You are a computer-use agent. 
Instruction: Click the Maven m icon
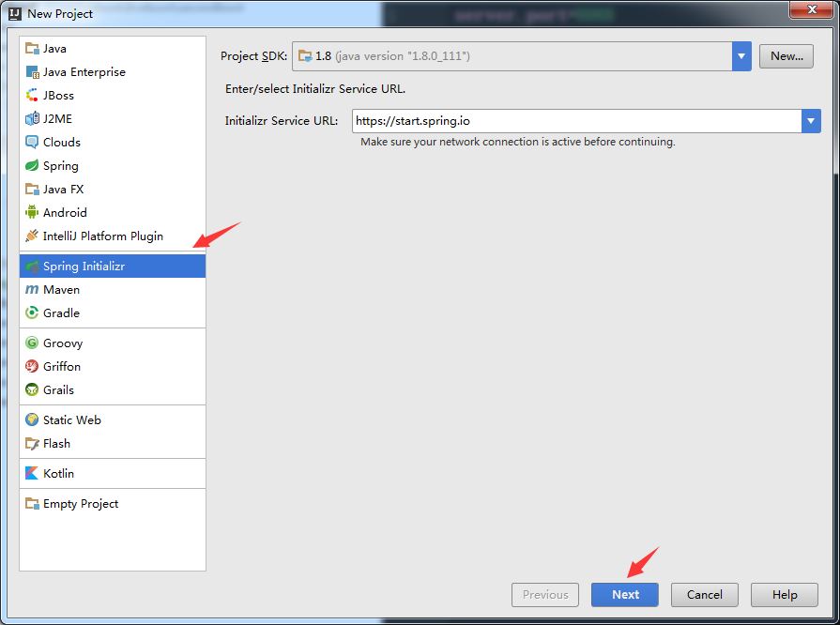click(32, 290)
